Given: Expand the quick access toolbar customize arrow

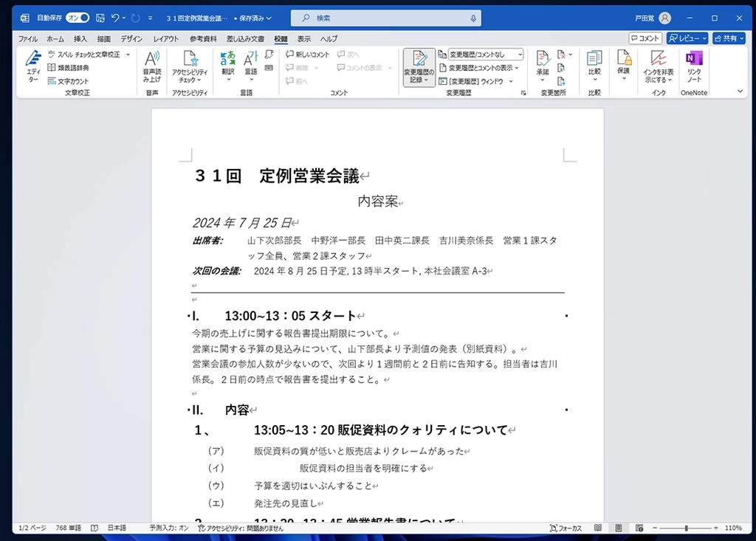Looking at the screenshot, I should [x=151, y=18].
